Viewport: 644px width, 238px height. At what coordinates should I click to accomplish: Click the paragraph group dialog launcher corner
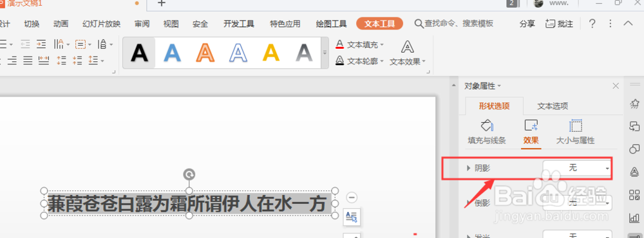click(114, 72)
